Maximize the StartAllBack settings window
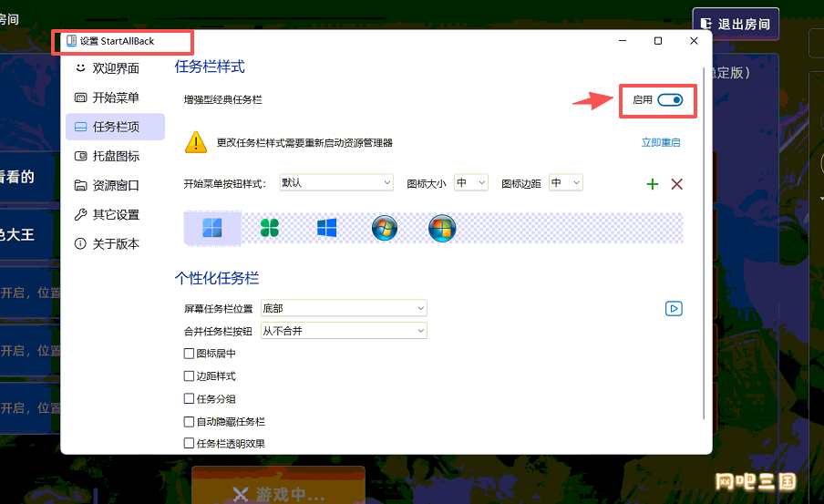The image size is (824, 504). click(x=658, y=41)
